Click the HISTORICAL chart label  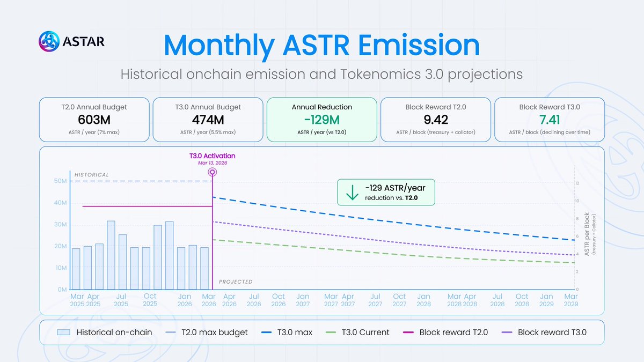(92, 175)
